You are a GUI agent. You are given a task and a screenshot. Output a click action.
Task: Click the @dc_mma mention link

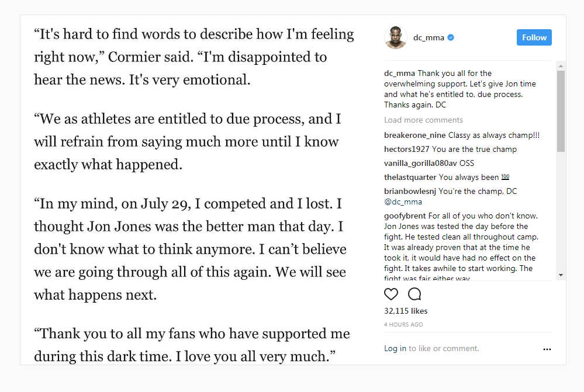(403, 202)
